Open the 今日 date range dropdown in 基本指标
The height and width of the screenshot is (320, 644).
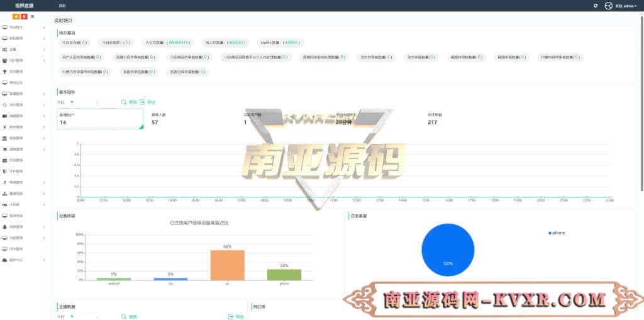coord(65,102)
